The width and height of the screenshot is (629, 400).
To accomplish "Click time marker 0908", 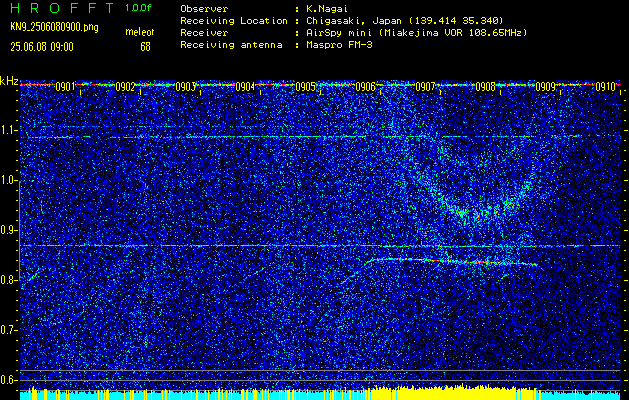I will (x=485, y=87).
